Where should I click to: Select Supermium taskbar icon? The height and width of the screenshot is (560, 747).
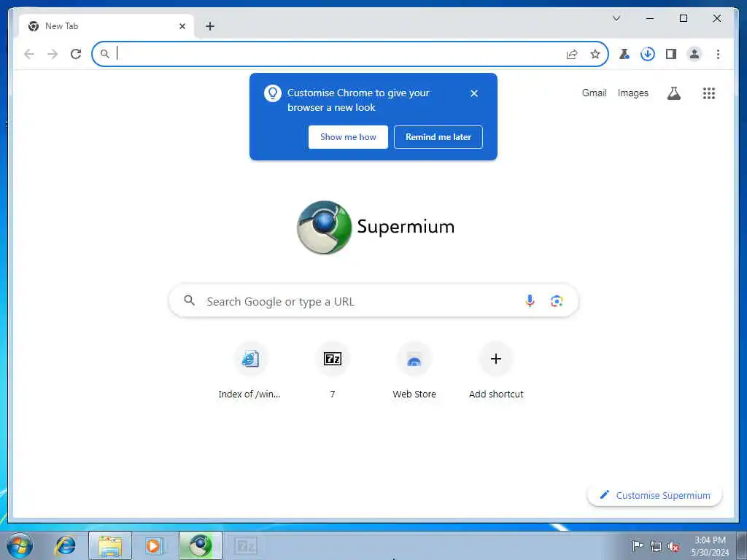click(201, 545)
